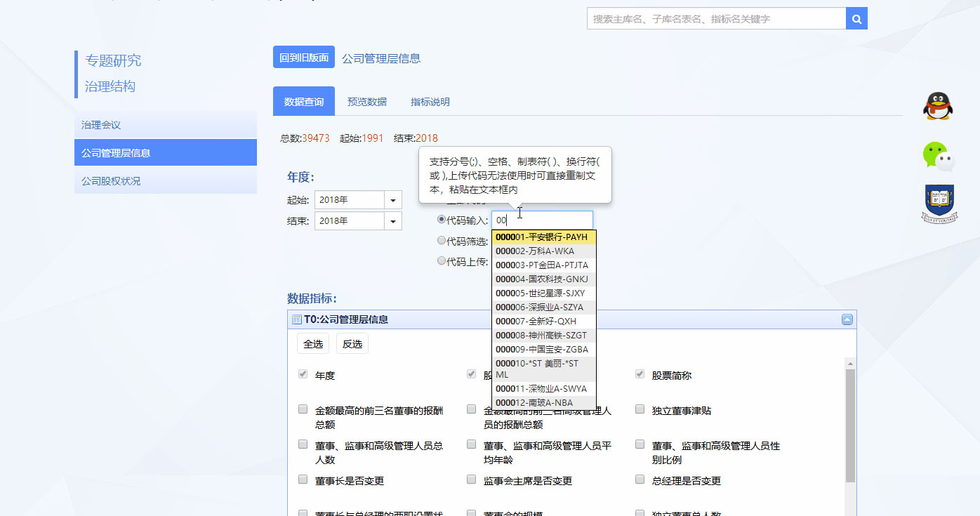Click the university crest badge icon

pos(939,204)
